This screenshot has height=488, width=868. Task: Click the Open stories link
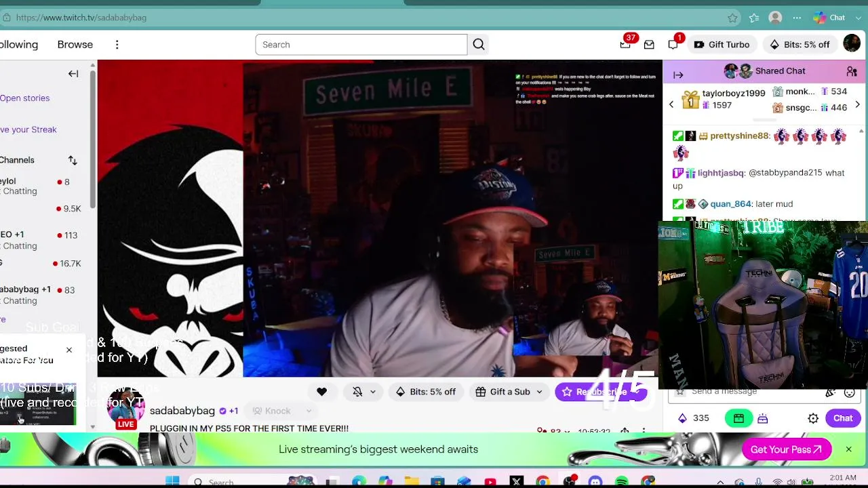pyautogui.click(x=24, y=98)
